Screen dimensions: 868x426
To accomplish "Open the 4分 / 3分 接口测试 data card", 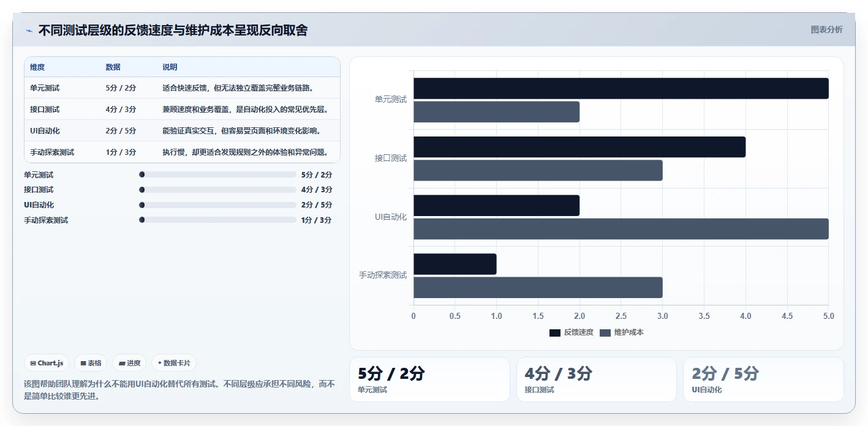I will (x=597, y=379).
